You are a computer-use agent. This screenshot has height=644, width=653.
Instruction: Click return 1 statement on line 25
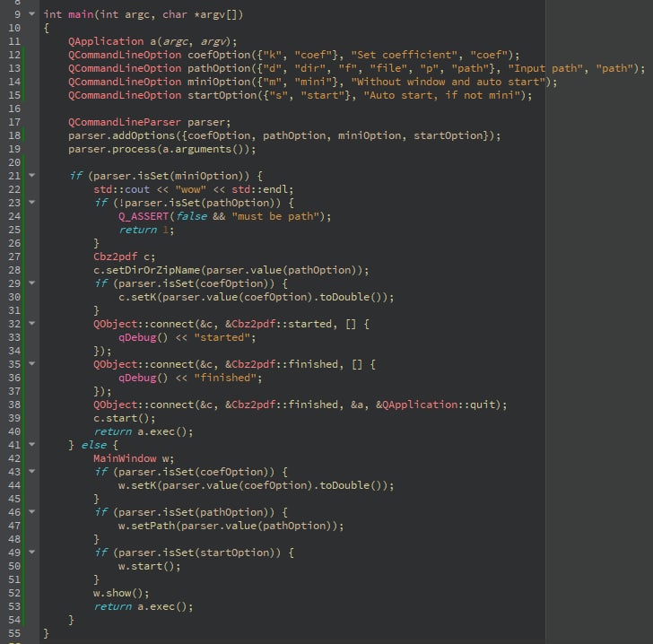click(146, 230)
